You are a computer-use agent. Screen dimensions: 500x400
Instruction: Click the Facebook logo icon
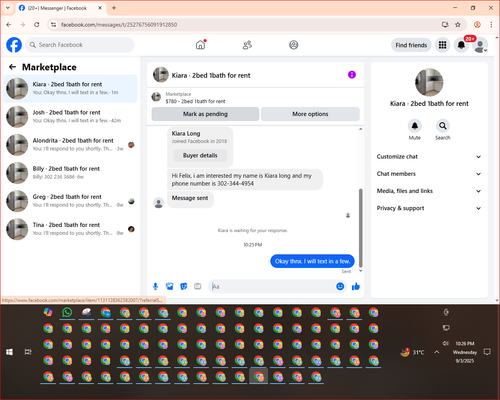14,45
